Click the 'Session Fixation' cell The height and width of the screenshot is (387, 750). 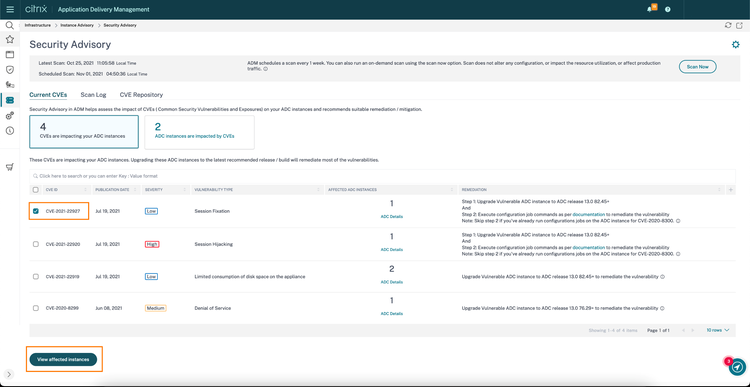tap(212, 211)
